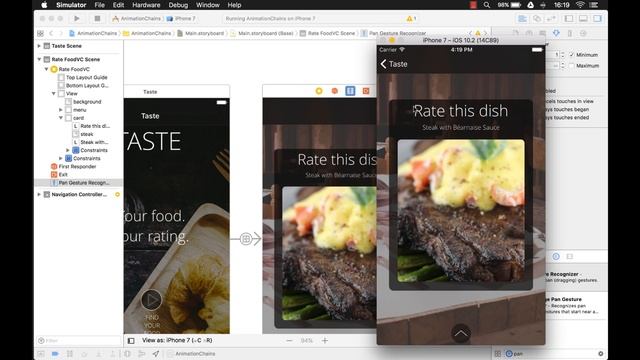Click the play circle in Taste scene
The width and height of the screenshot is (640, 360).
pos(151,300)
